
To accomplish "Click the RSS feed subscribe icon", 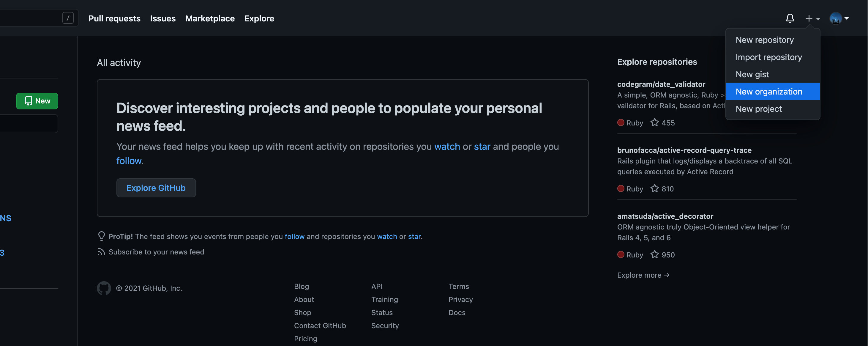I will (101, 252).
